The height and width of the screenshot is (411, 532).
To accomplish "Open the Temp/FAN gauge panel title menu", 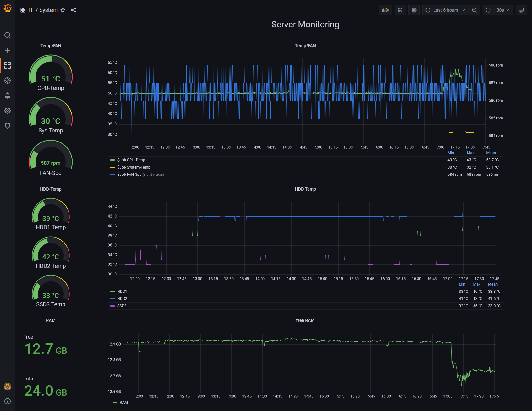I will 51,46.
